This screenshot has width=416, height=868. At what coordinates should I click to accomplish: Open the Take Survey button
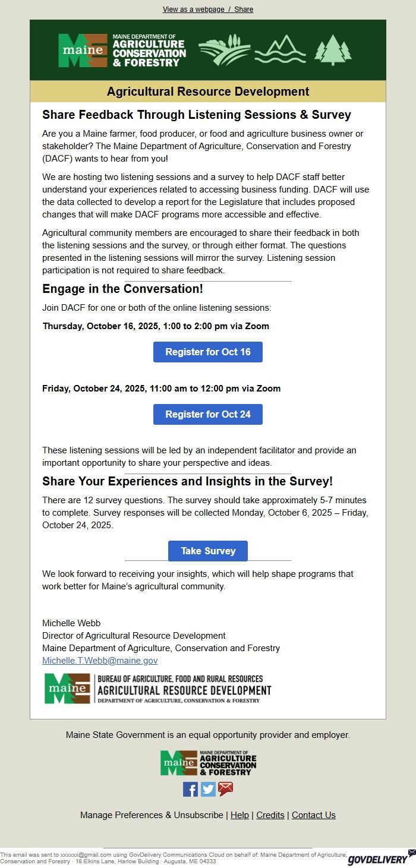208,551
